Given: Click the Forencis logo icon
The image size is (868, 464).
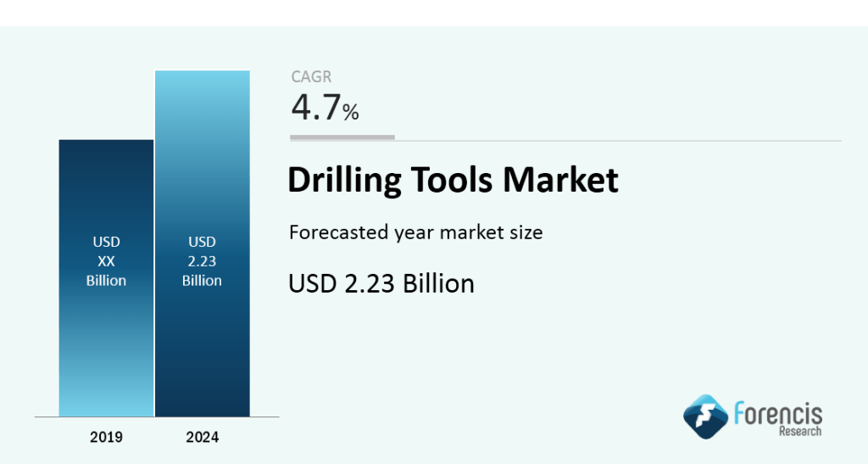Looking at the screenshot, I should click(x=705, y=417).
